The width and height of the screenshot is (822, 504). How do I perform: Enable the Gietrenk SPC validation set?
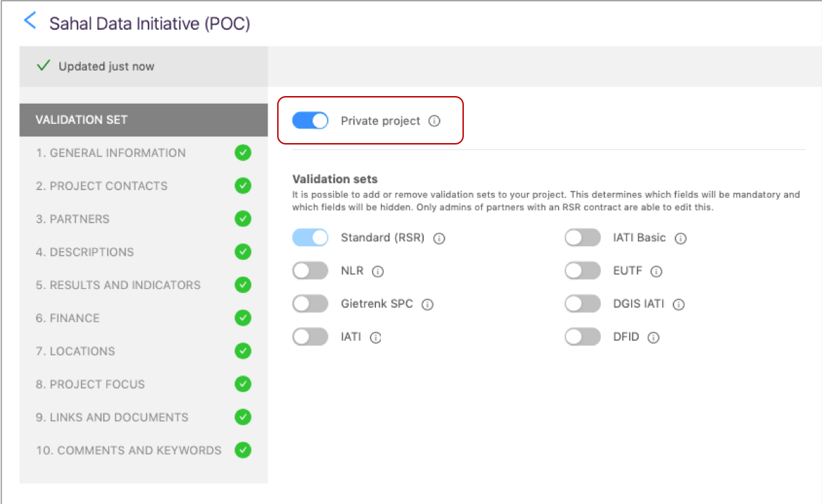tap(310, 304)
